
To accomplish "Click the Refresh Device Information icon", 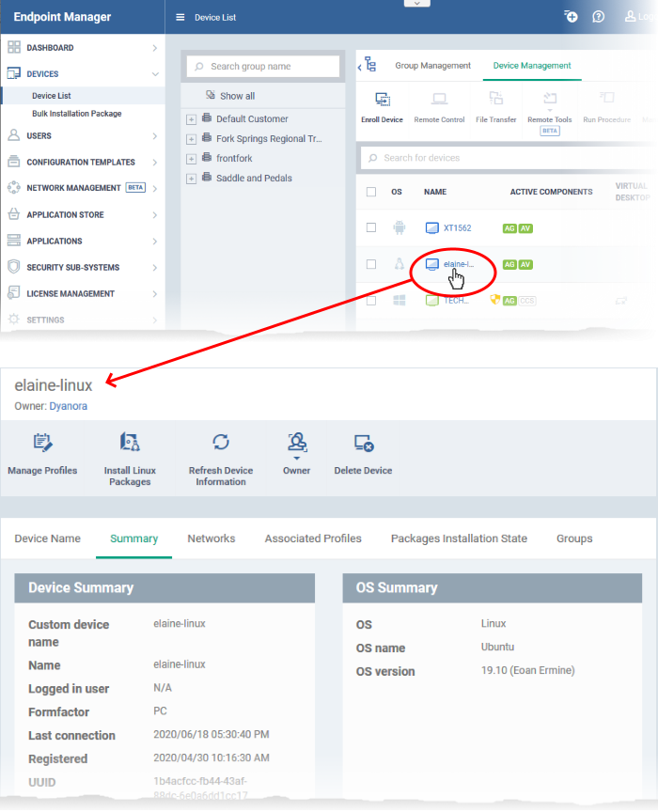I will tap(221, 443).
